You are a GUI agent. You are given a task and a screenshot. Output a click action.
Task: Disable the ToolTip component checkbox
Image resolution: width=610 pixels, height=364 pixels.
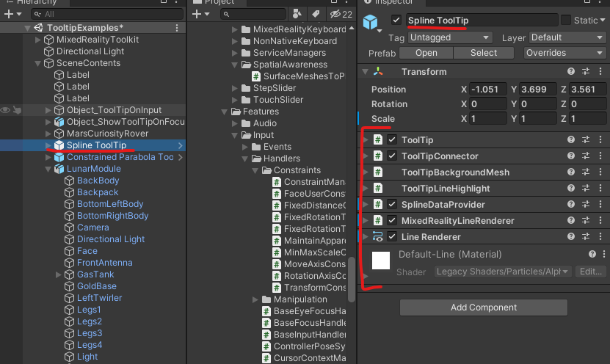[x=392, y=139]
